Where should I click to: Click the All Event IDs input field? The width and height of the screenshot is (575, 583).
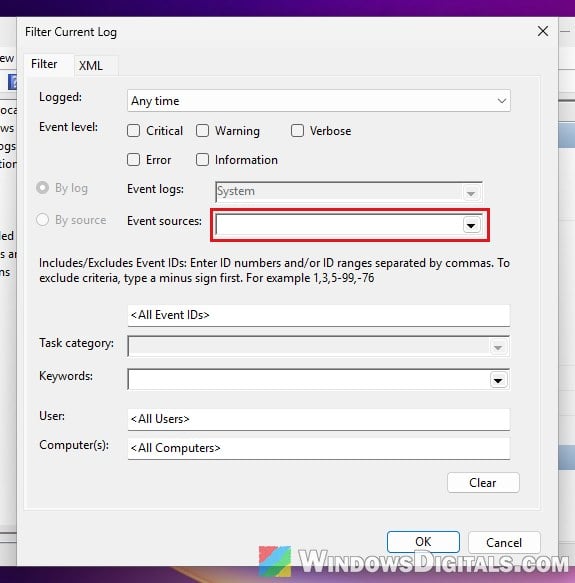[x=319, y=315]
